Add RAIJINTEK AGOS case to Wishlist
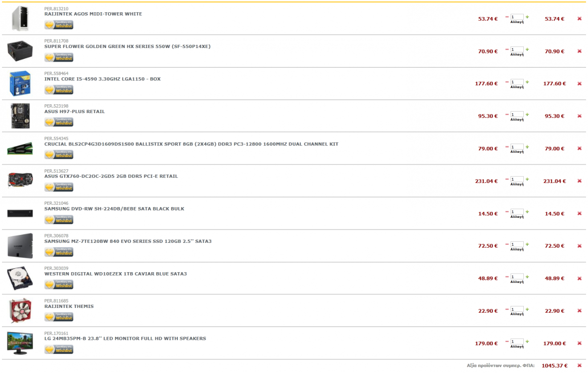The image size is (588, 373). pos(59,25)
